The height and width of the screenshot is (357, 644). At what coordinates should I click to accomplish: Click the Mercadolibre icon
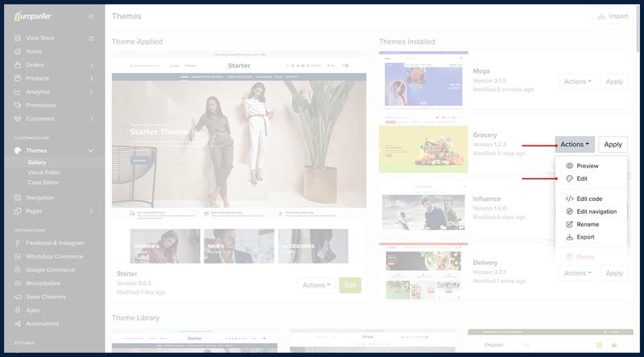pyautogui.click(x=17, y=283)
